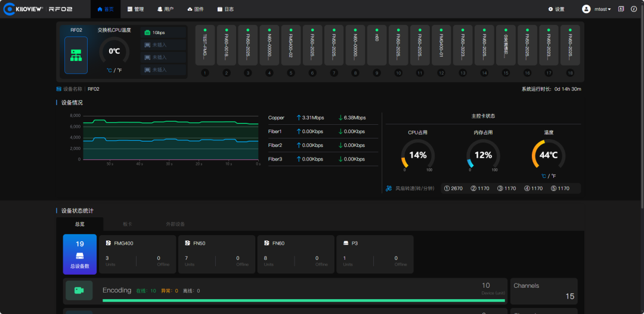644x314 pixels.
Task: Switch to the 总览 overview tab
Action: coord(80,224)
